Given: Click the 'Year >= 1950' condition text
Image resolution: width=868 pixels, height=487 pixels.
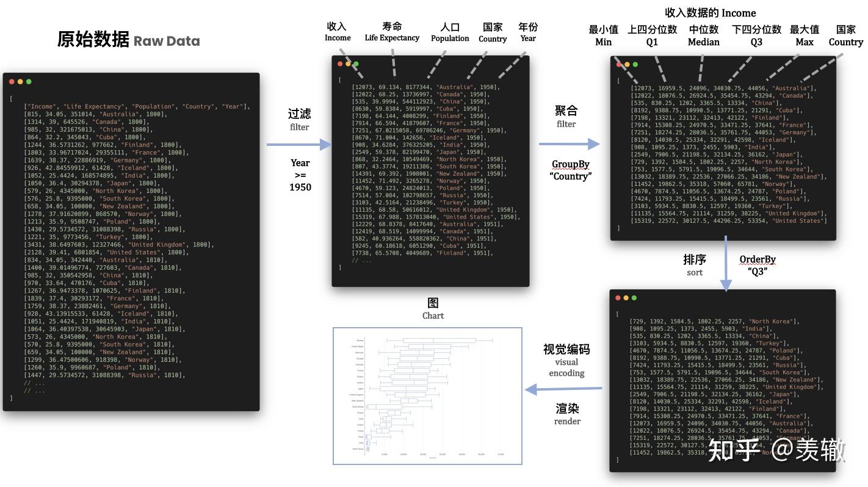Looking at the screenshot, I should coord(300,175).
